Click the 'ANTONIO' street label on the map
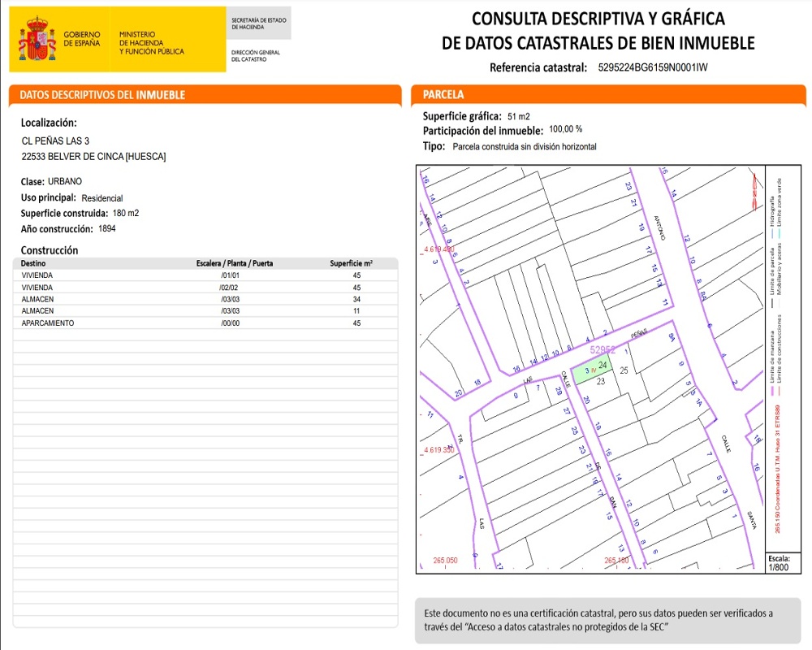The height and width of the screenshot is (650, 812). [659, 227]
